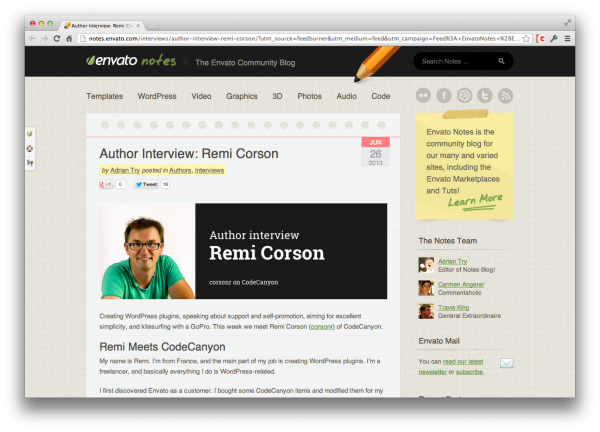Click the Remi Corson banner image
The image size is (600, 432).
pos(243,251)
